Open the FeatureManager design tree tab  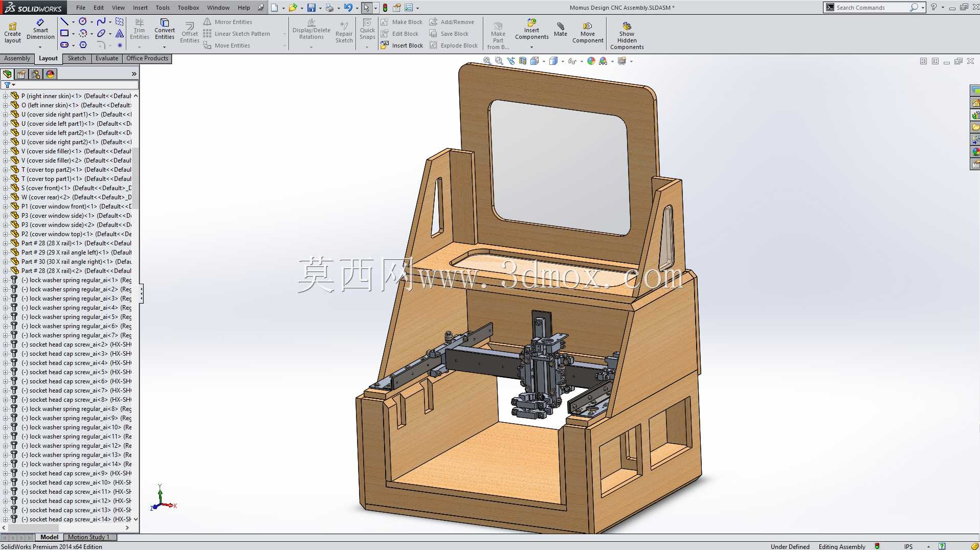pyautogui.click(x=7, y=74)
